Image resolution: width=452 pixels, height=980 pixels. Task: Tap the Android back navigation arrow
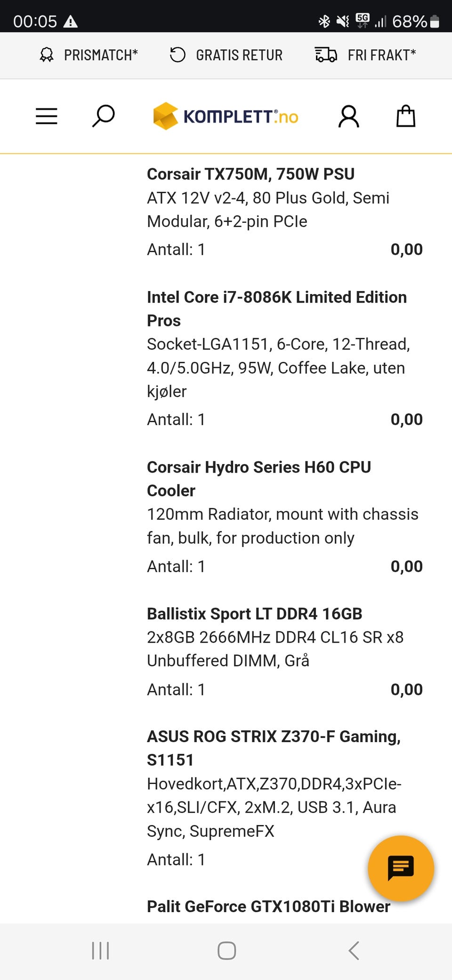pyautogui.click(x=354, y=951)
